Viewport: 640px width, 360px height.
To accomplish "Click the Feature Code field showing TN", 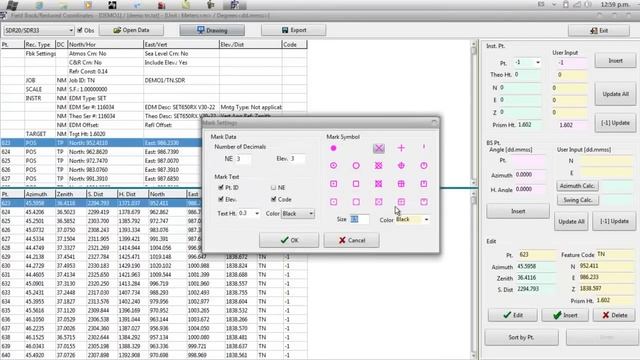I will point(616,254).
